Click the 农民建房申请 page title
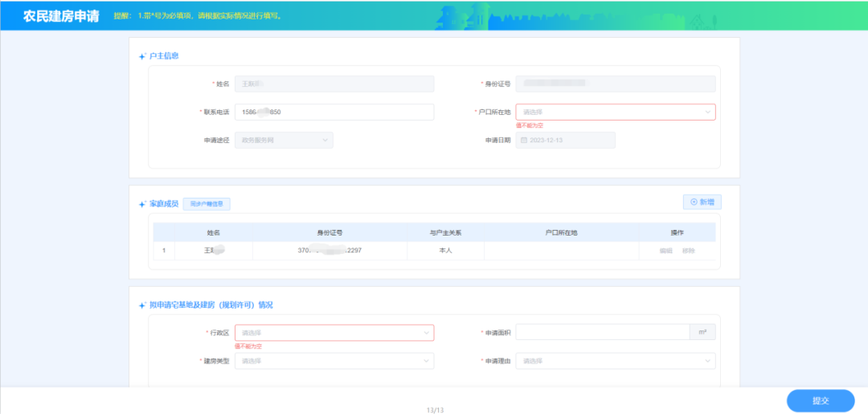 [x=61, y=15]
